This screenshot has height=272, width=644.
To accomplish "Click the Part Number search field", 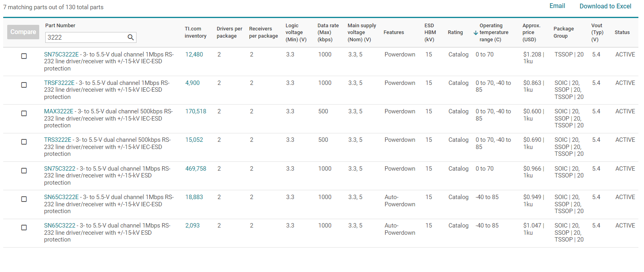I will [86, 37].
